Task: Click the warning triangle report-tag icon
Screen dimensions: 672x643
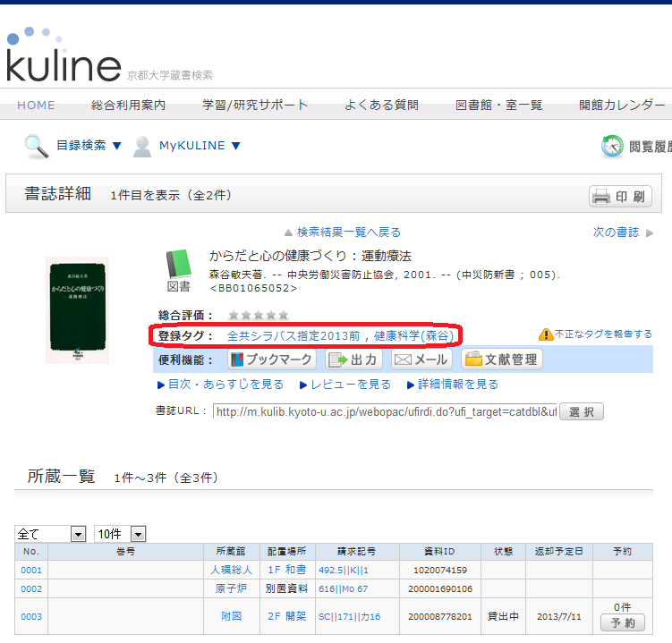Action: [546, 334]
